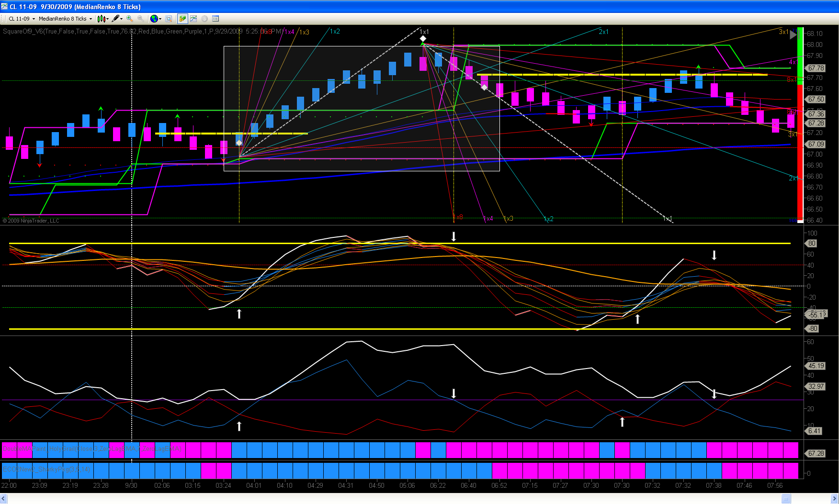The height and width of the screenshot is (504, 839).
Task: Select the SquareOf9_V6 indicator label
Action: (143, 32)
